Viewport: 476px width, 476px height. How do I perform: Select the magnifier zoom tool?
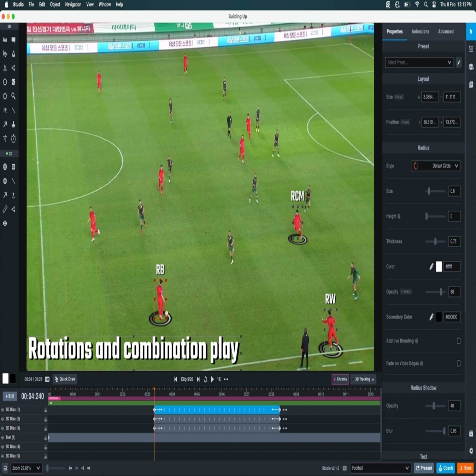tap(14, 96)
